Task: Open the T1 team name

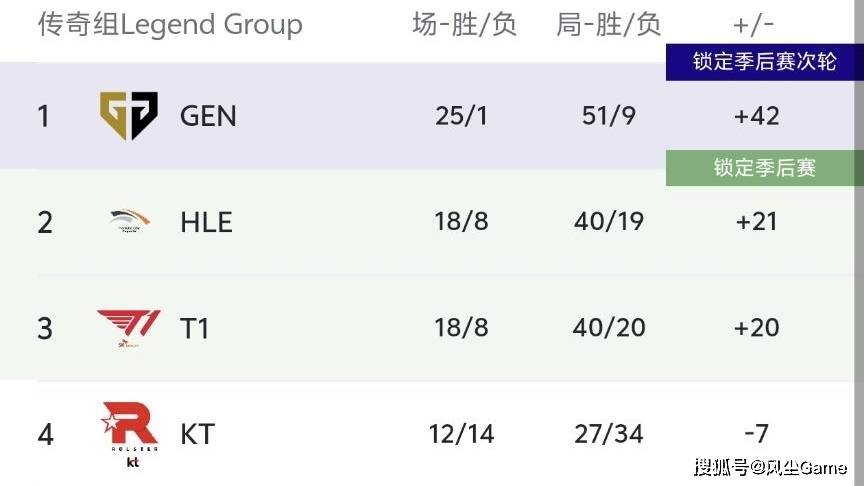Action: tap(195, 329)
